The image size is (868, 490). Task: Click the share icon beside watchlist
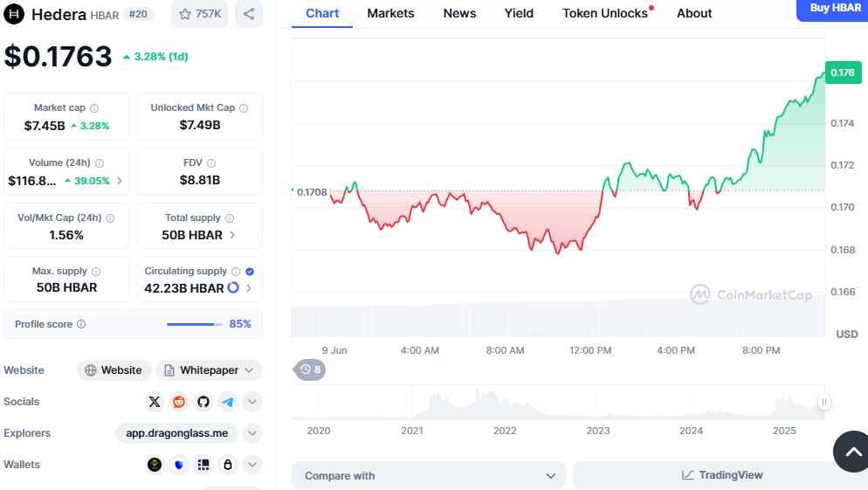click(x=249, y=14)
